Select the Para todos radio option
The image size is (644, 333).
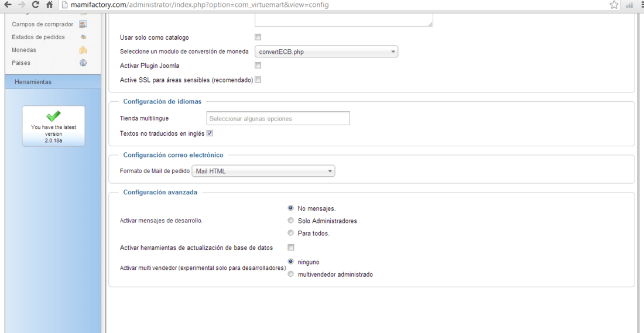[291, 233]
